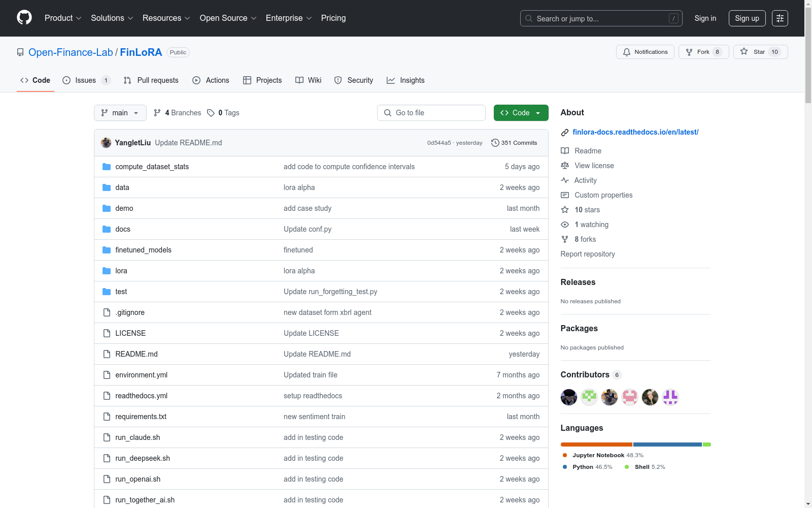Expand the Solutions menu
The height and width of the screenshot is (508, 812).
tap(112, 18)
